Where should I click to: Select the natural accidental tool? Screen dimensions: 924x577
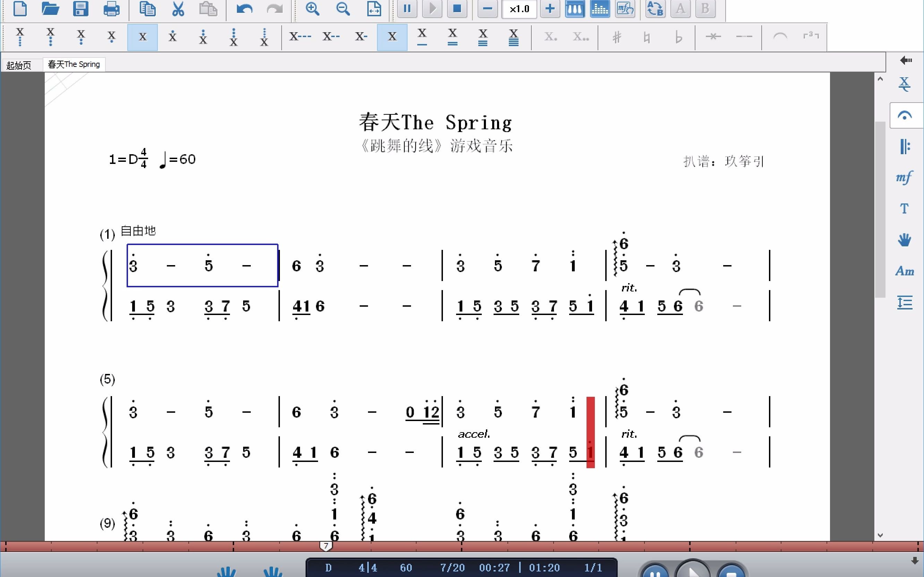[647, 37]
